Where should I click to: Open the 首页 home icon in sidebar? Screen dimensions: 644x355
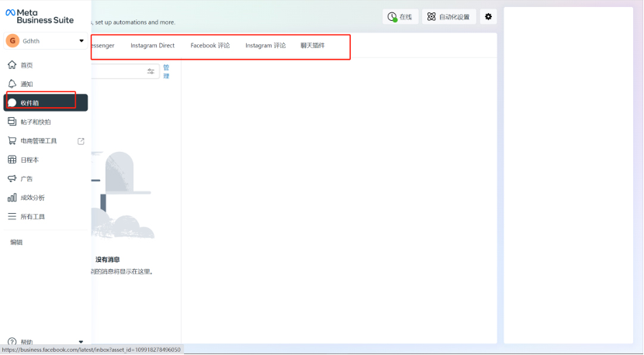[12, 65]
